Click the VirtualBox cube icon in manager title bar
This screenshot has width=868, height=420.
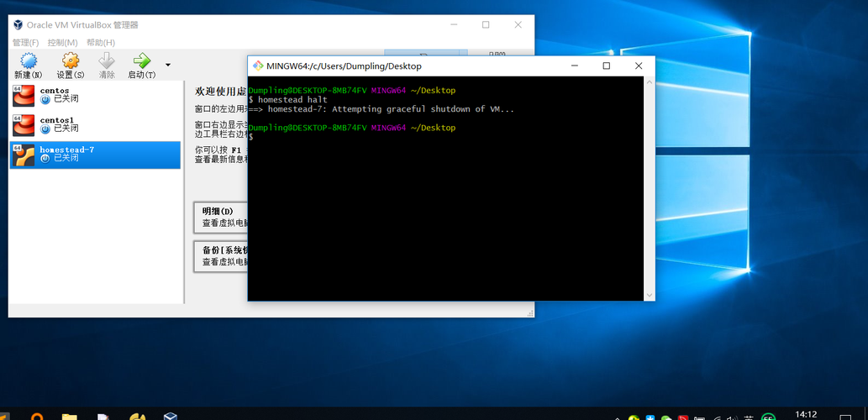pos(18,25)
